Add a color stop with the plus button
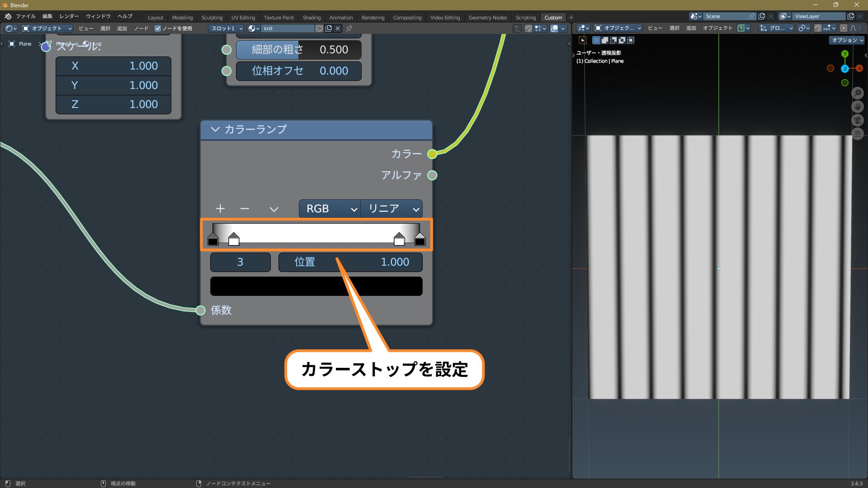This screenshot has width=868, height=488. coord(220,209)
